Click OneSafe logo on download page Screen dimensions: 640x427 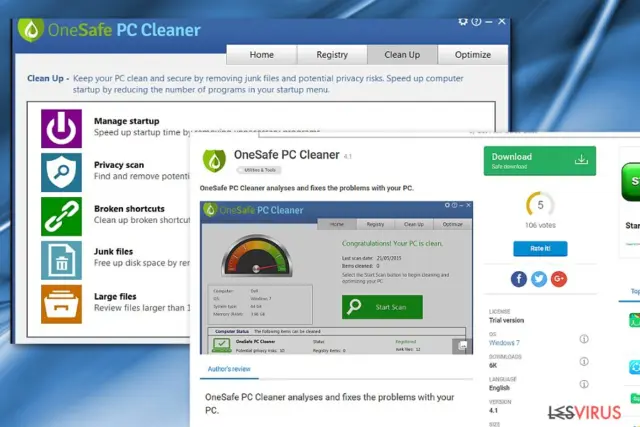(214, 160)
